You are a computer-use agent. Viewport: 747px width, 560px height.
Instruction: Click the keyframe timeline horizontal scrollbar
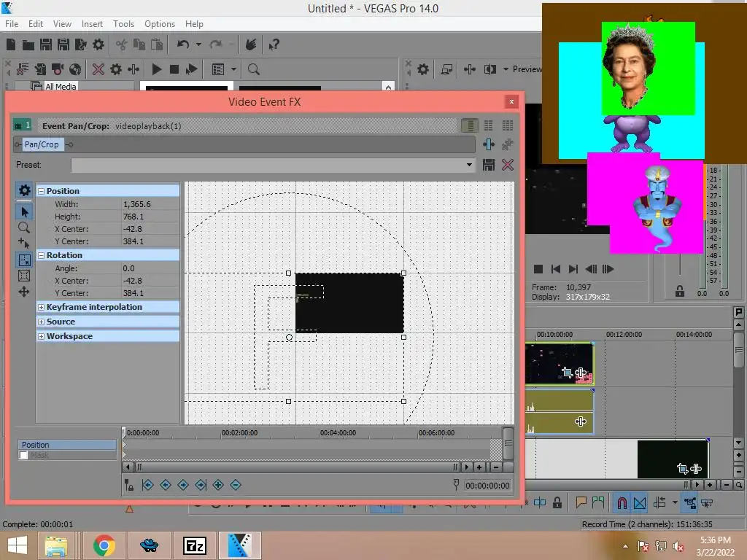(x=298, y=467)
